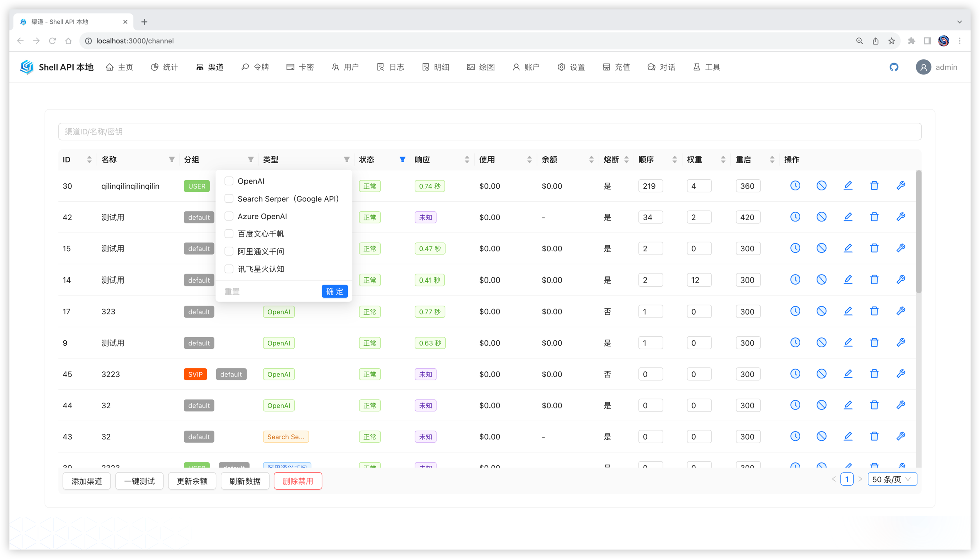
Task: Open the 名称 column filter dropdown
Action: (x=172, y=160)
